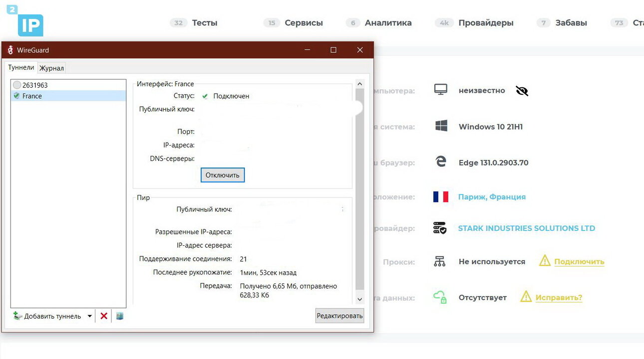This screenshot has width=644, height=359.
Task: Click the France tunnel shield icon
Action: [17, 96]
